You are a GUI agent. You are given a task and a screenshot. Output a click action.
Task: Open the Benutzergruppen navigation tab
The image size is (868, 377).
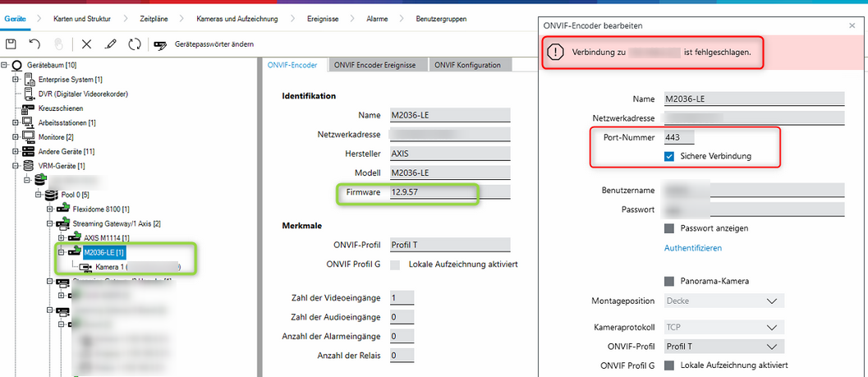click(441, 19)
